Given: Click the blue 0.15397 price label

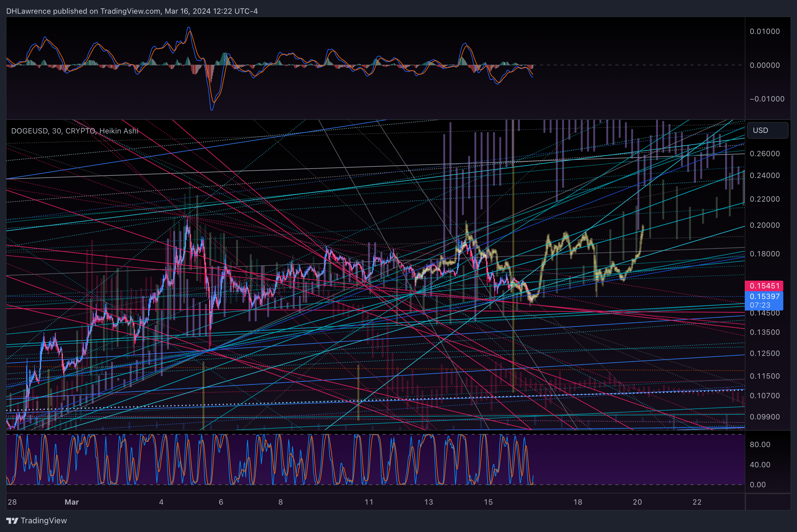Looking at the screenshot, I should 764,296.
